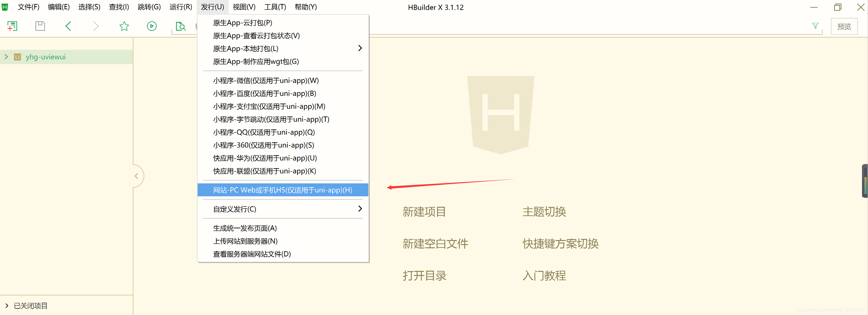Go forward using the right arrow icon
868x315 pixels.
coord(96,26)
